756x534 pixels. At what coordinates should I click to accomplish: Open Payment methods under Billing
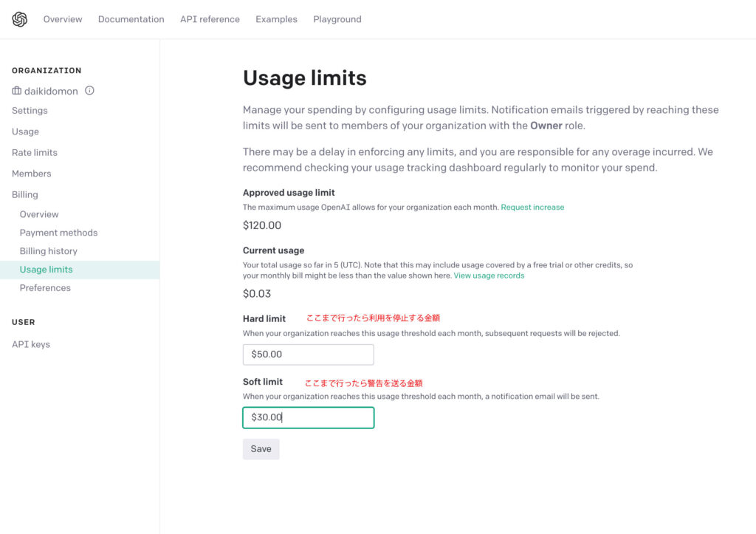(x=58, y=233)
